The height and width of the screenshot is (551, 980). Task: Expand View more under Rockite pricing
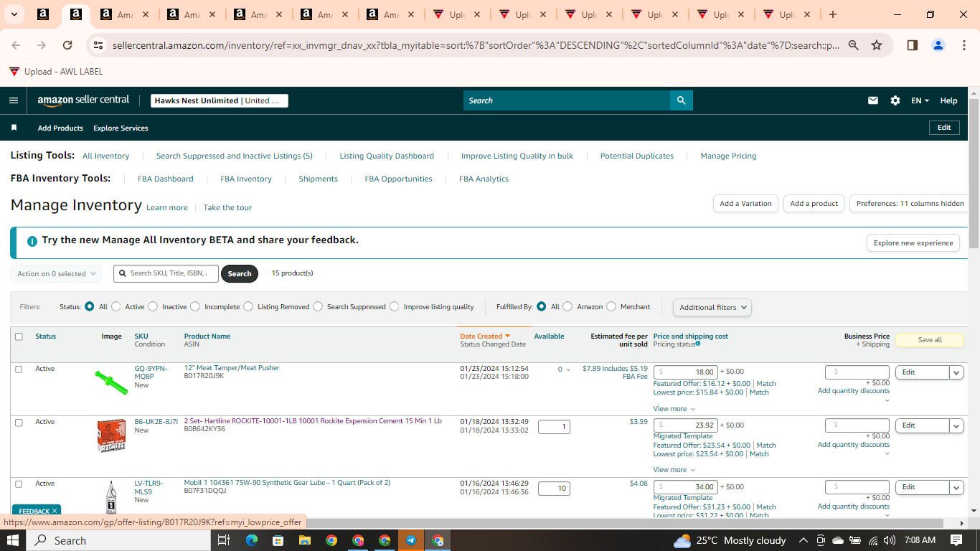[674, 470]
